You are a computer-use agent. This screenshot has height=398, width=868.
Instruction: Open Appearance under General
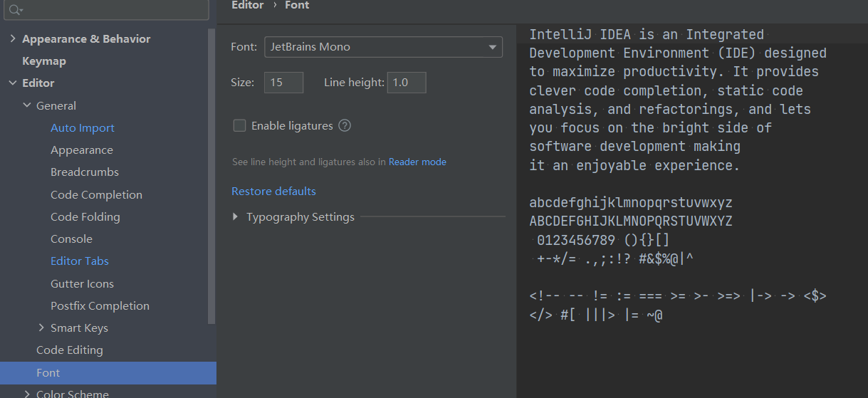click(82, 150)
